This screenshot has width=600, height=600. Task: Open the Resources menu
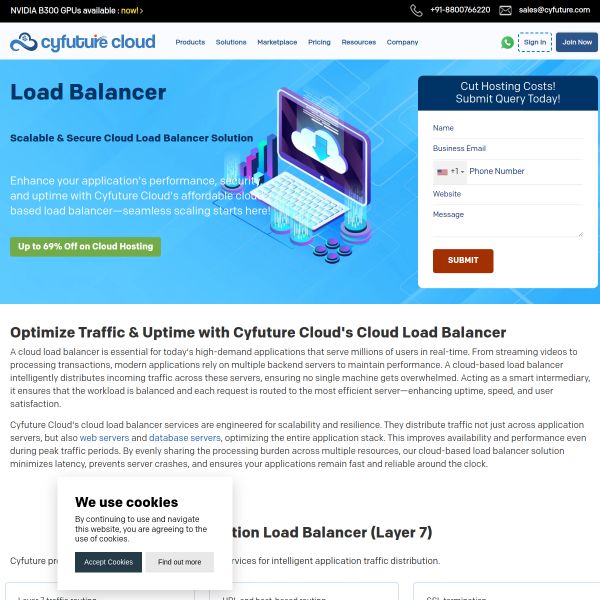tap(359, 42)
